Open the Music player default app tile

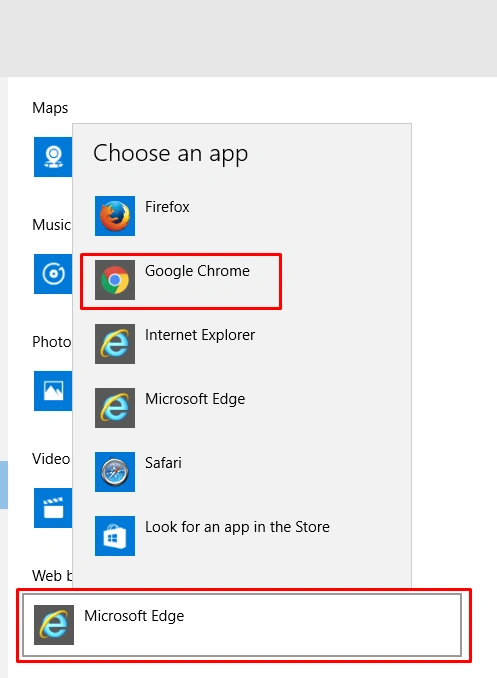(53, 274)
